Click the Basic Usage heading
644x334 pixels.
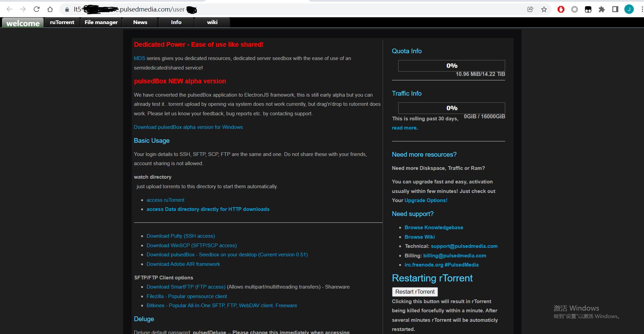[x=152, y=141]
